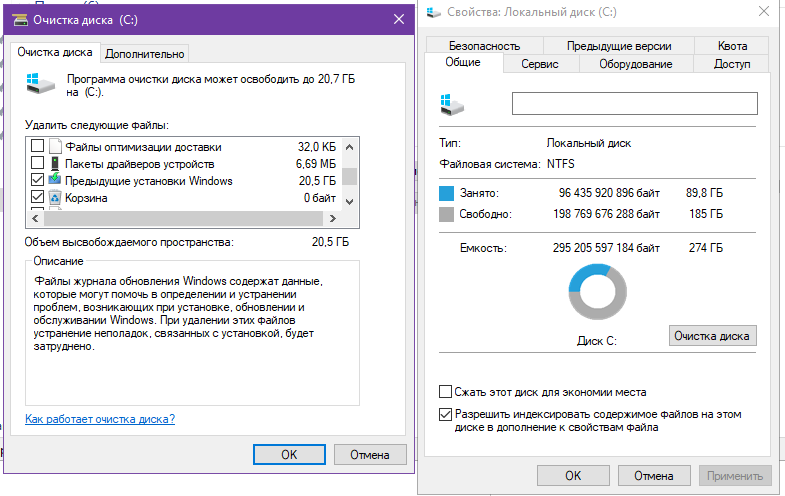
Task: Click the 6,69 МБ size value
Action: (316, 164)
